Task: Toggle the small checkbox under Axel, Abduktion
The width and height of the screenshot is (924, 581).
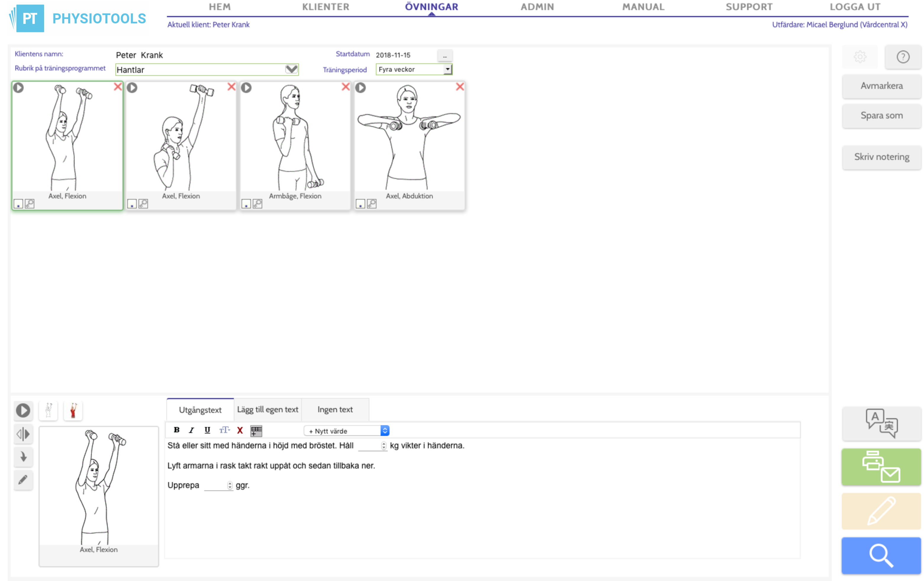Action: click(360, 204)
